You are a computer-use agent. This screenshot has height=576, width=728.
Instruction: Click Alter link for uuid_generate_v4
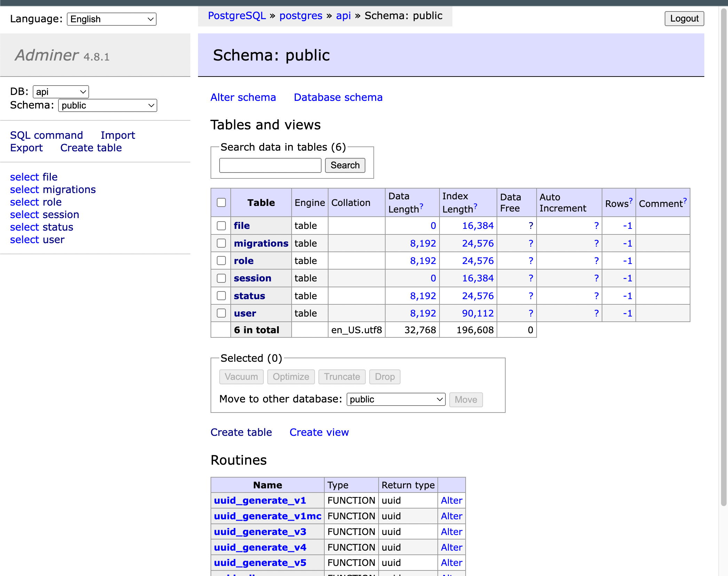pos(451,547)
